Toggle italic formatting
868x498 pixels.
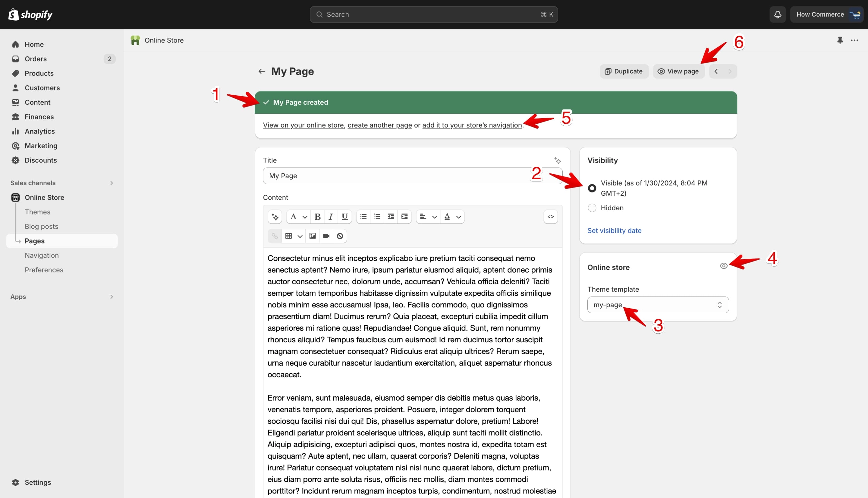pyautogui.click(x=331, y=217)
